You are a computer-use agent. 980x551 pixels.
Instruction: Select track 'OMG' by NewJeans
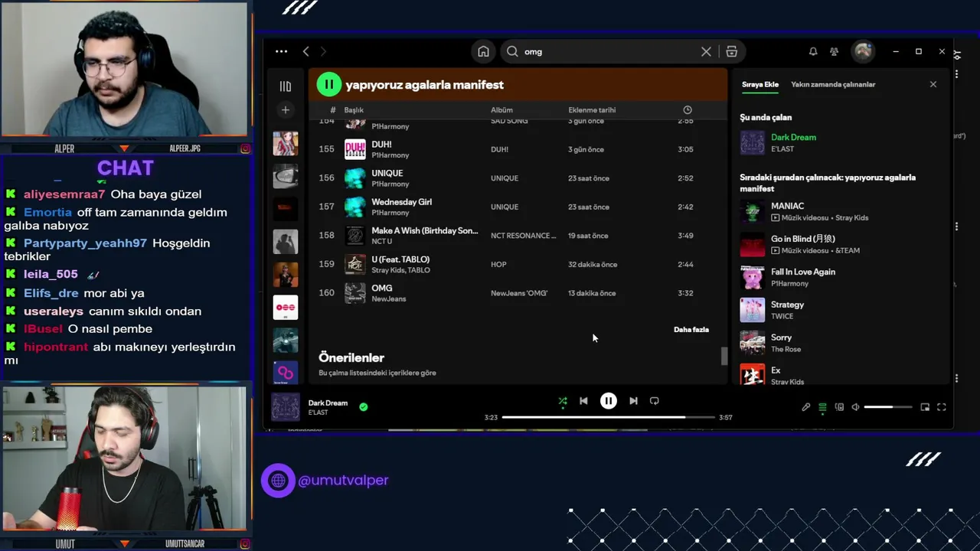click(x=518, y=293)
